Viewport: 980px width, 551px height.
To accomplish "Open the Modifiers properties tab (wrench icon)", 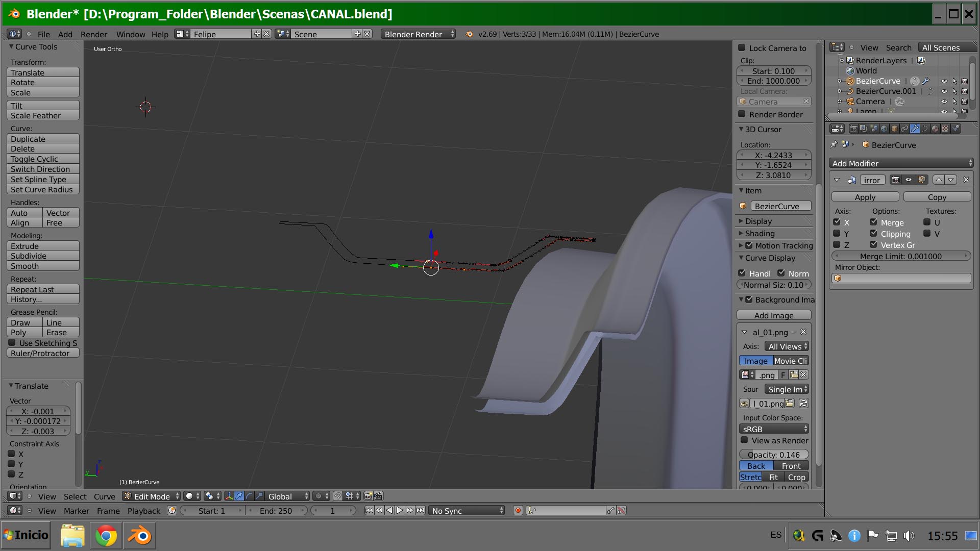I will [x=915, y=129].
